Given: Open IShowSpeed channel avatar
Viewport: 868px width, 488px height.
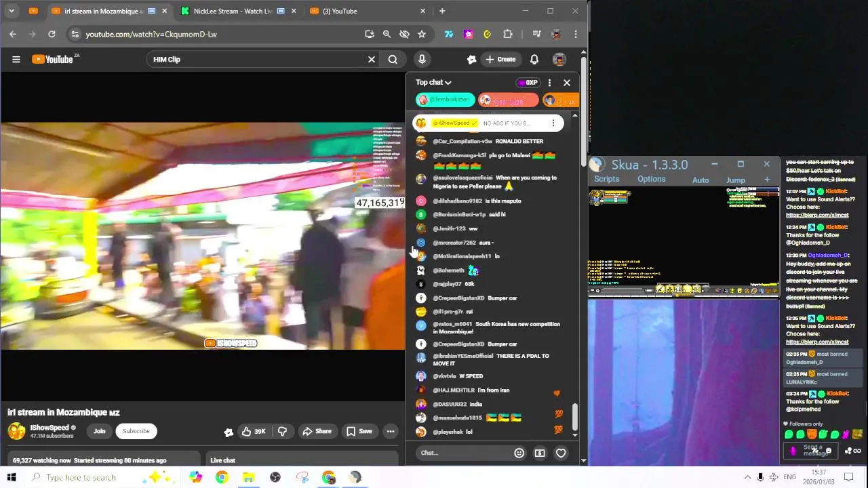Looking at the screenshot, I should [16, 431].
